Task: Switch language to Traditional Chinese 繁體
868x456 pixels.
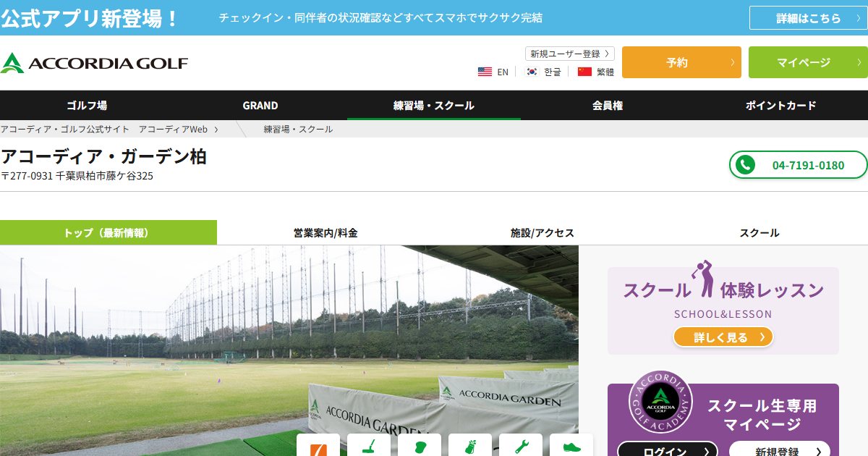Action: 596,72
